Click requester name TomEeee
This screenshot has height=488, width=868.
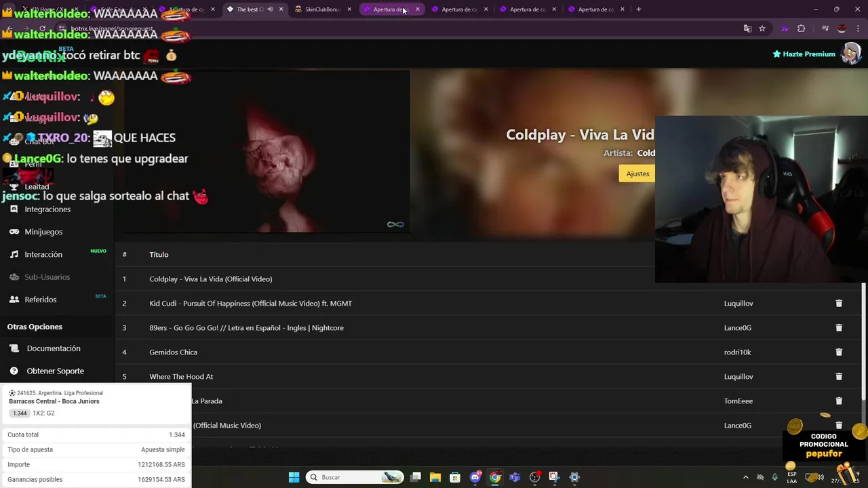point(738,401)
